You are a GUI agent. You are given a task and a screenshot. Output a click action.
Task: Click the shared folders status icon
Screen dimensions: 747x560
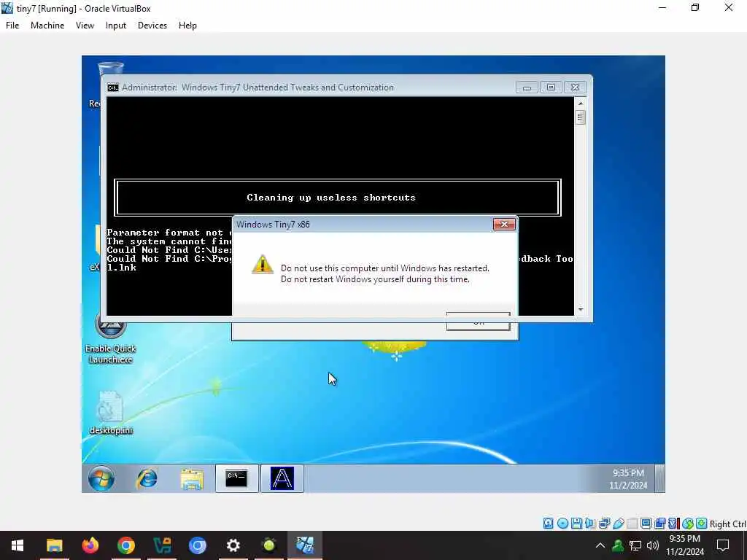click(x=632, y=524)
